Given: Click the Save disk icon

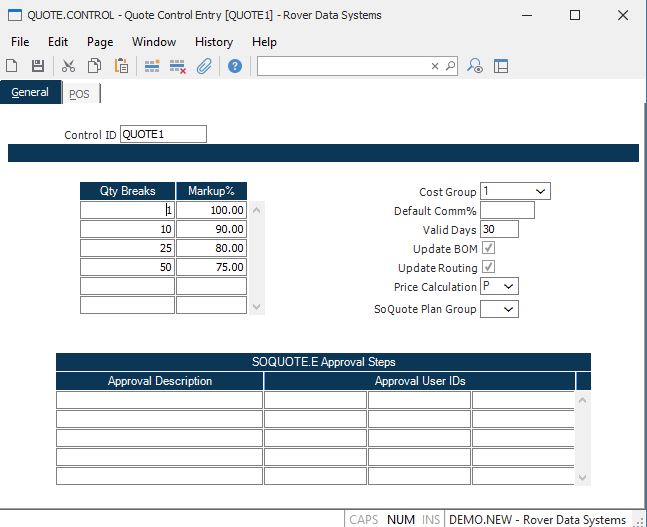Looking at the screenshot, I should (x=37, y=66).
